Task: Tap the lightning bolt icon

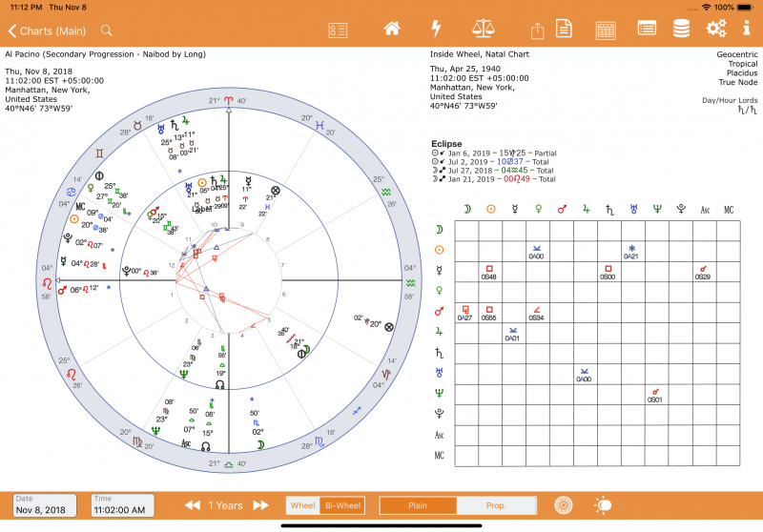Action: [437, 29]
